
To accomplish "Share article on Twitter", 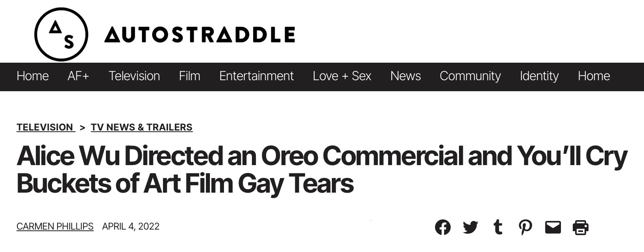I will 470,227.
